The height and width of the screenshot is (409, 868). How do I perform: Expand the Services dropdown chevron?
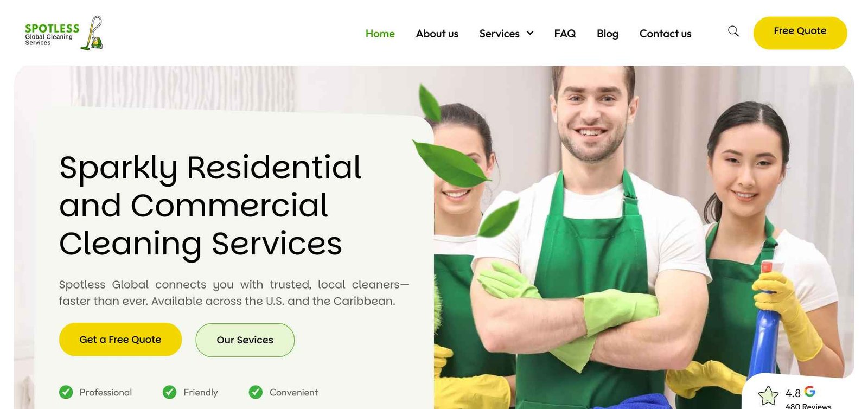530,33
